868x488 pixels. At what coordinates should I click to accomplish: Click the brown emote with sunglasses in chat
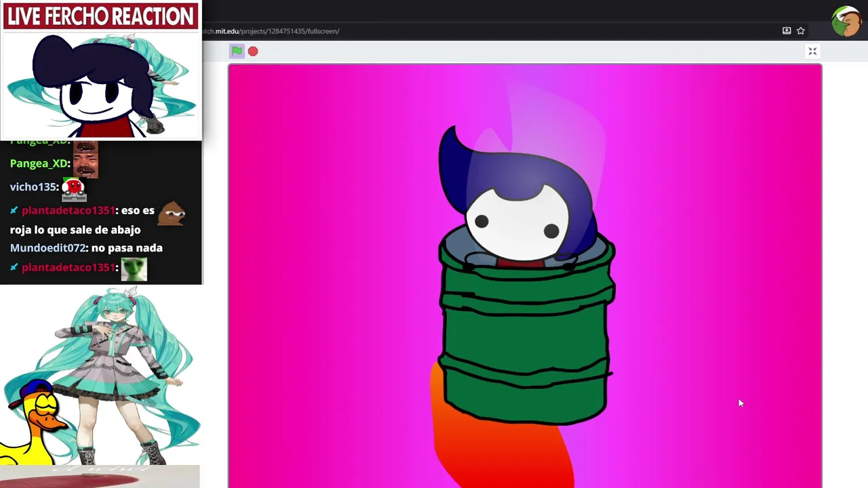[x=172, y=213]
